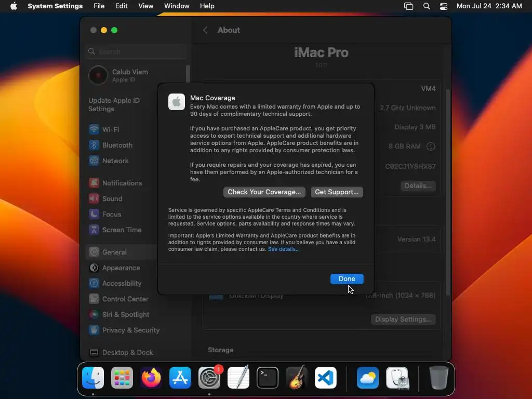The width and height of the screenshot is (532, 399).
Task: Click the Display Settings button
Action: click(403, 320)
